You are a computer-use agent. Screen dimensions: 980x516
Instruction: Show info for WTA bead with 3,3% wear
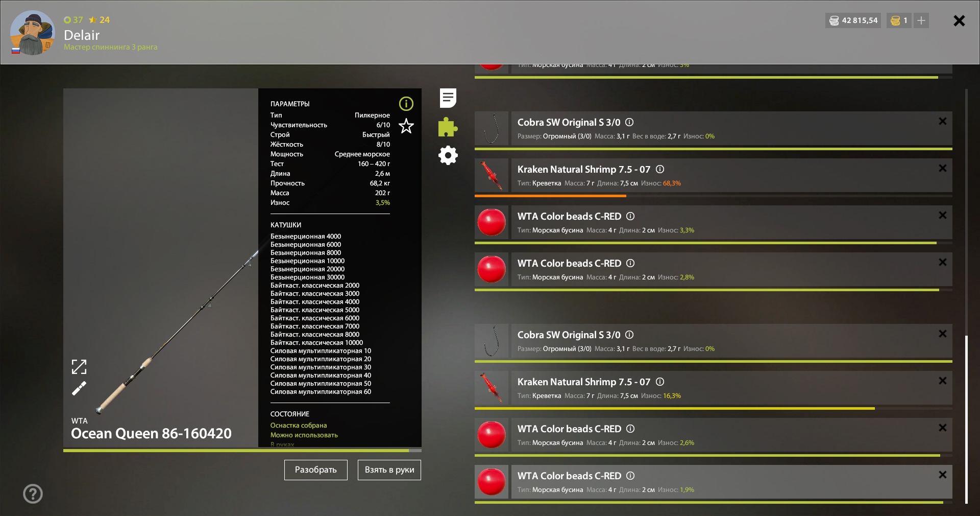[630, 216]
